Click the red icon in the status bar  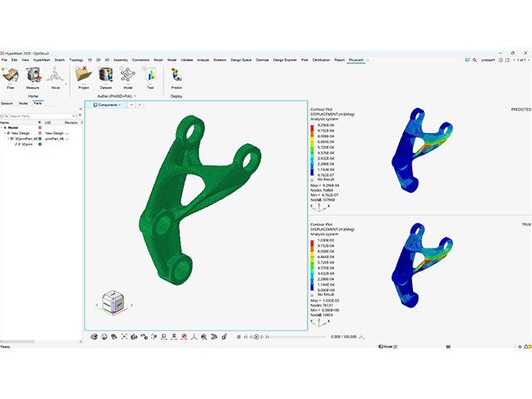tap(448, 347)
